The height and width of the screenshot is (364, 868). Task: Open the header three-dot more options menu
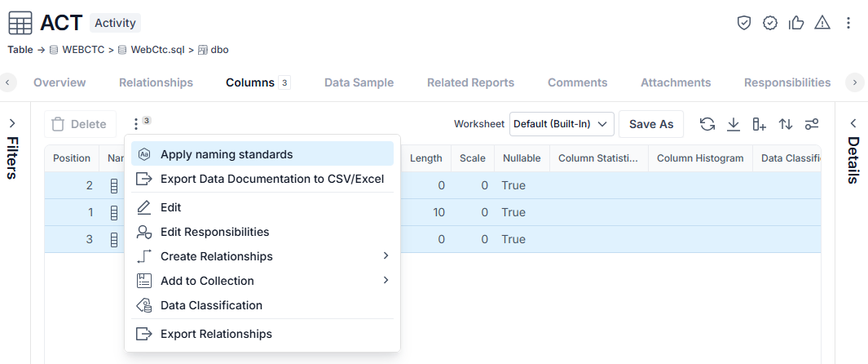pyautogui.click(x=848, y=23)
